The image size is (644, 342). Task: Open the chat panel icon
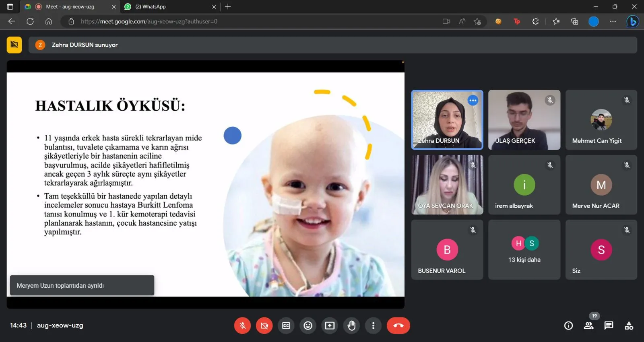click(609, 326)
